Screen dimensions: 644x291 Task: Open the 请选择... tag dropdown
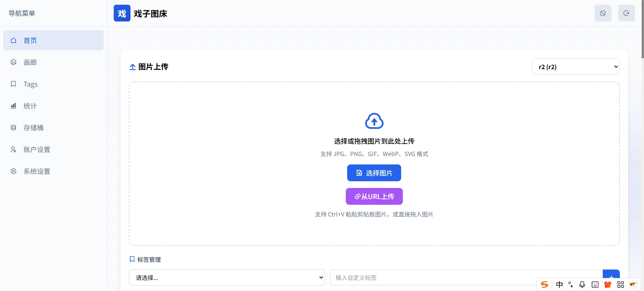point(227,278)
